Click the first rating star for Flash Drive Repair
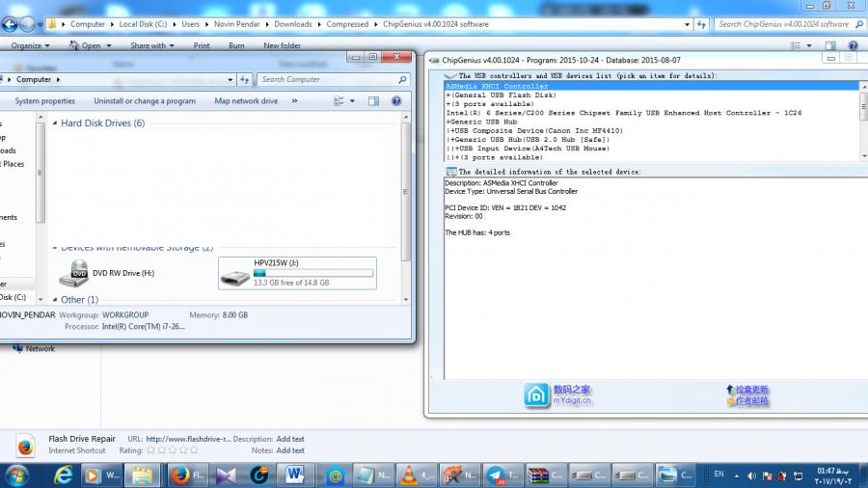Image resolution: width=868 pixels, height=488 pixels. [x=150, y=450]
